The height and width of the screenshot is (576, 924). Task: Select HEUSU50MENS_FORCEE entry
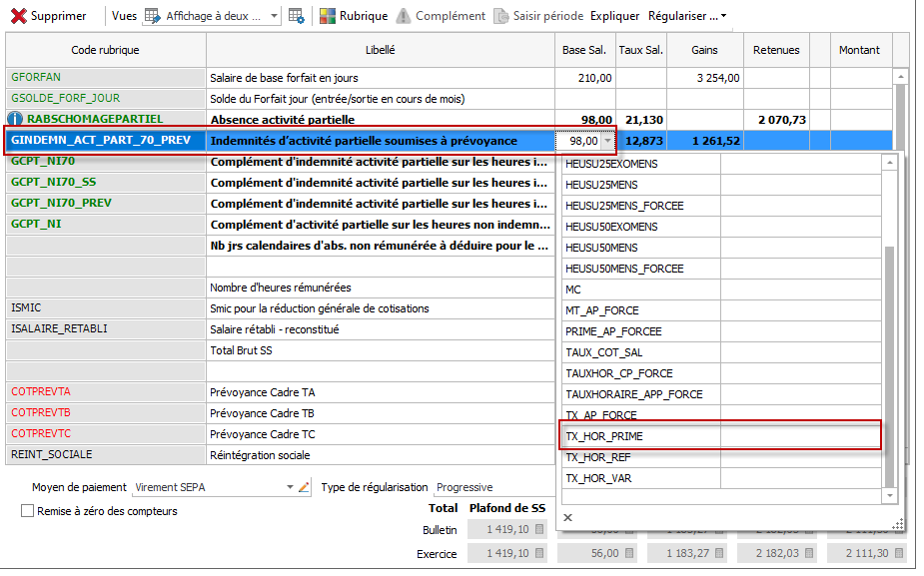(719, 269)
